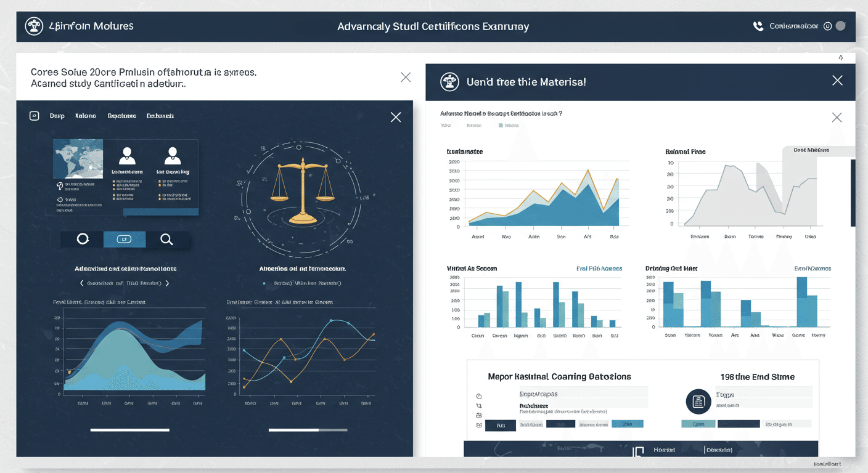This screenshot has height=473, width=868.
Task: Click the first input field in the Mepor card
Action: tap(583, 392)
